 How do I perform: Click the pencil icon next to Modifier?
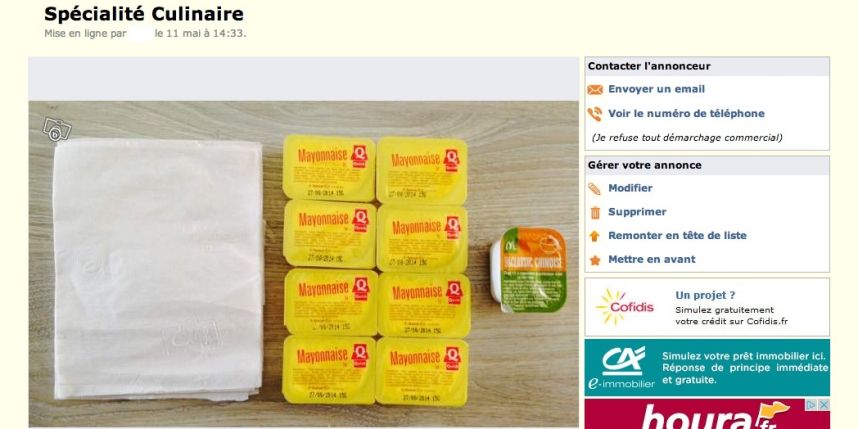pyautogui.click(x=594, y=189)
